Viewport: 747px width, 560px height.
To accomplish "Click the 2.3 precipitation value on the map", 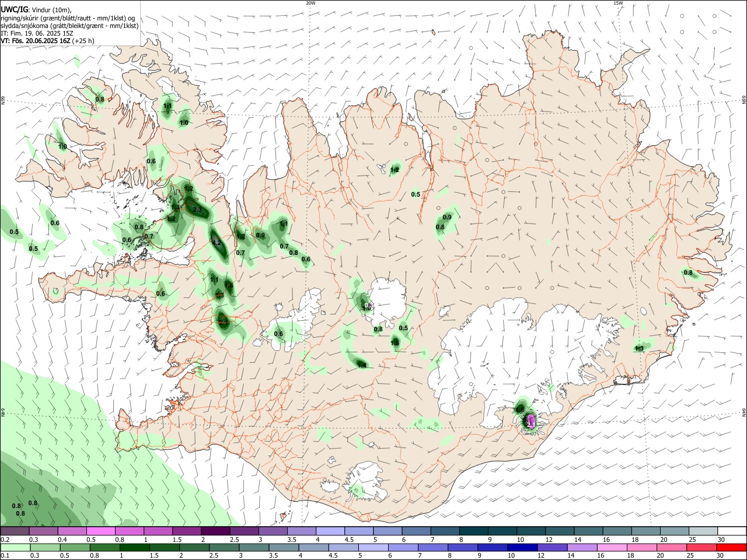I will 197,210.
